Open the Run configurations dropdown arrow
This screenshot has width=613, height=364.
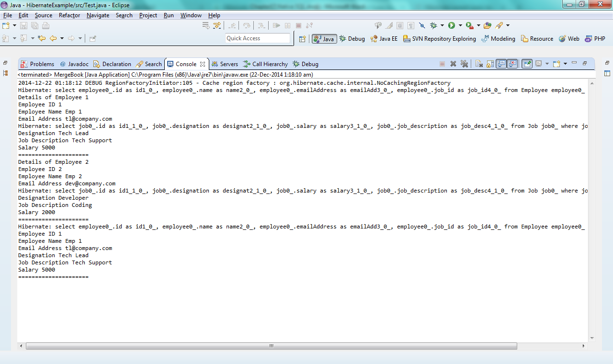(460, 25)
